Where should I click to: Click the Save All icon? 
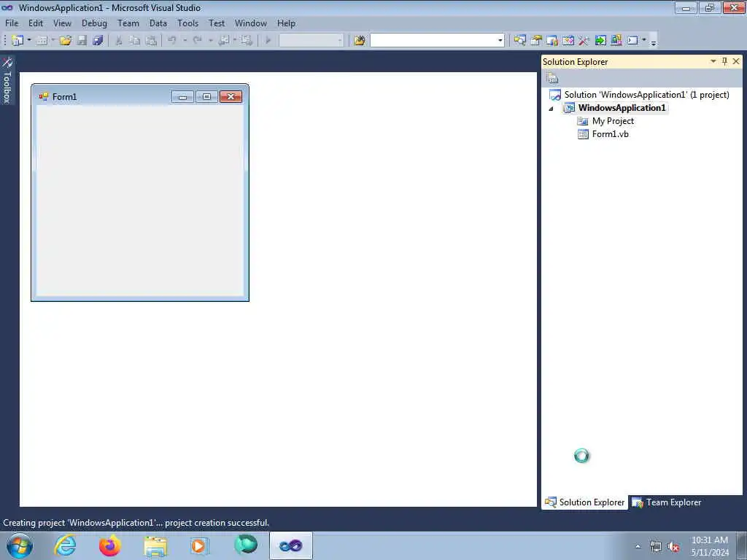[x=98, y=41]
